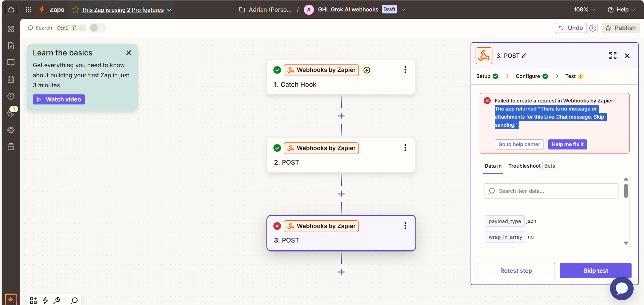Viewport: 644px width, 305px height.
Task: Switch to the Setup tab
Action: 487,76
